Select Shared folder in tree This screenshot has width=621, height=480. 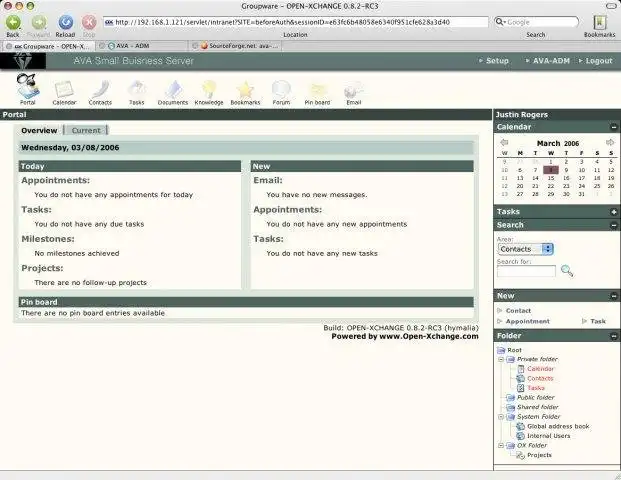pos(537,407)
